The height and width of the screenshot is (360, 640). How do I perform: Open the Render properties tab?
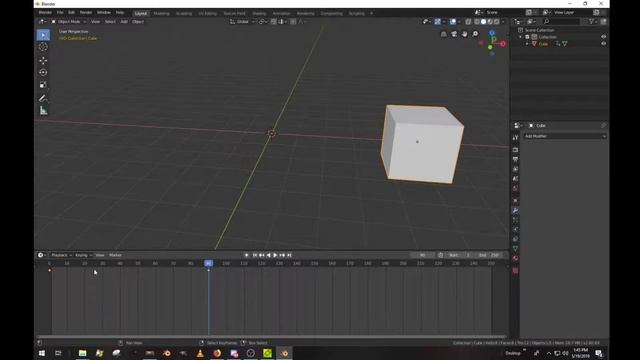coord(516,150)
